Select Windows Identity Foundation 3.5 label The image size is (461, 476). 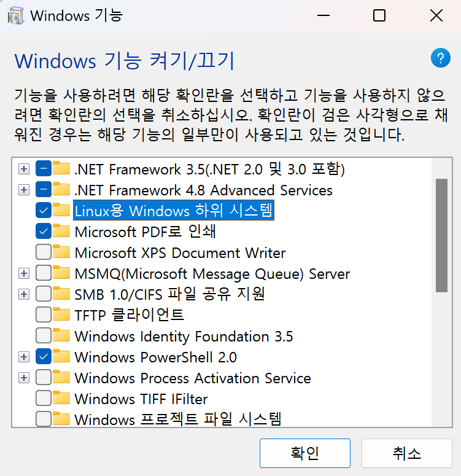coord(184,336)
